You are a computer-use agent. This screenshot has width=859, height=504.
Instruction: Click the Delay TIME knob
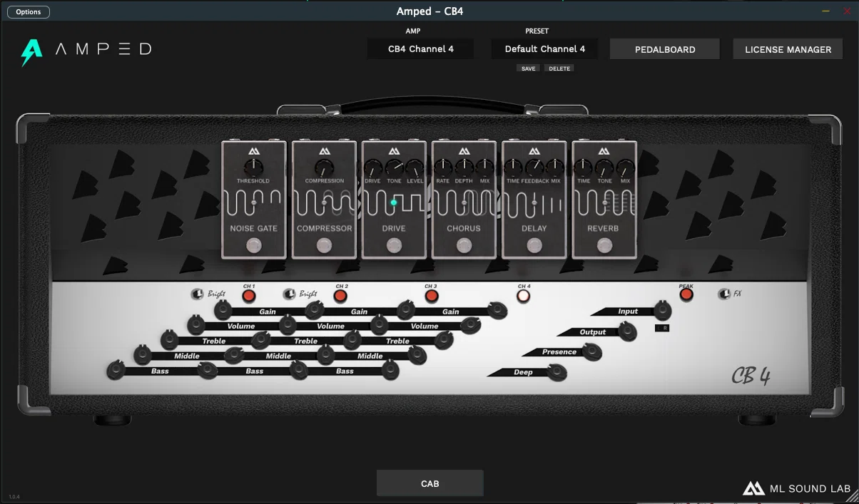[513, 168]
